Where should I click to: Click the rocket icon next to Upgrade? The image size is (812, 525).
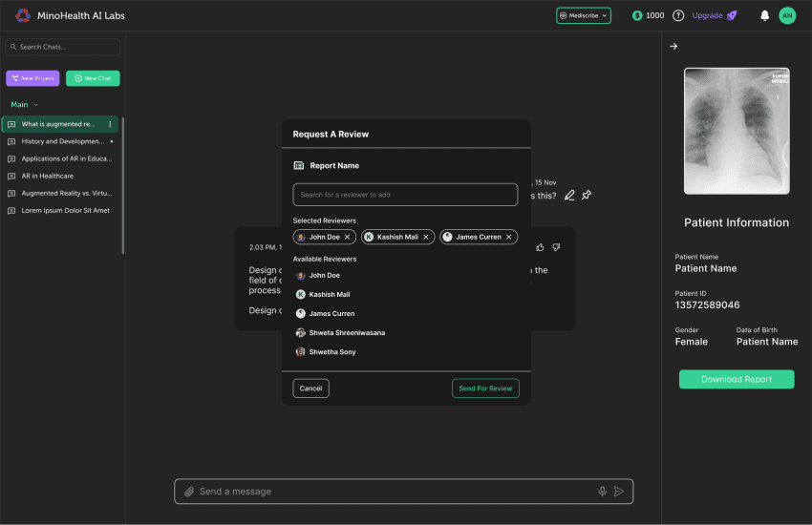(x=732, y=15)
